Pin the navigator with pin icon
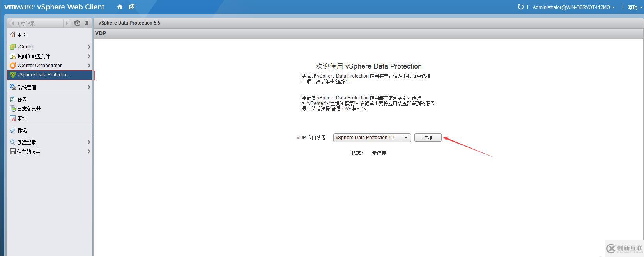Screen dimensions: 644x257 pos(87,23)
